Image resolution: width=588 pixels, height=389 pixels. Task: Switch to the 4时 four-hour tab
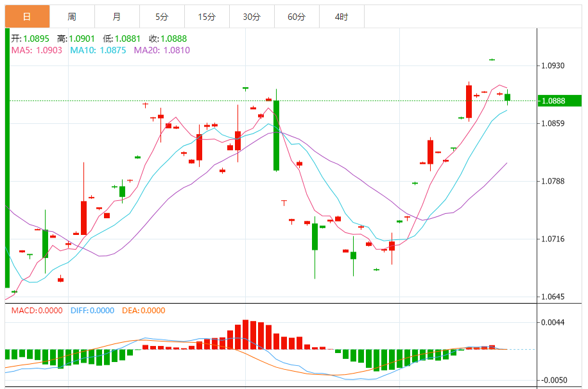342,17
